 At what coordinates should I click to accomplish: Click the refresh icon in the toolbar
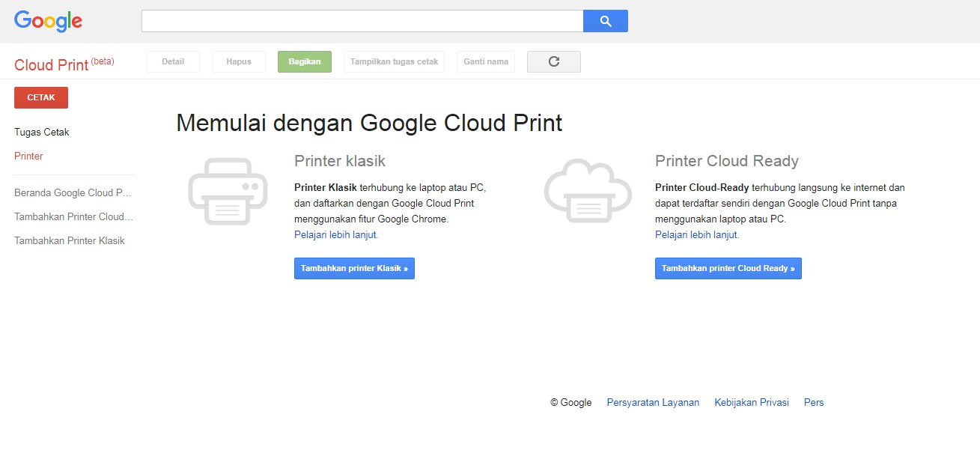pyautogui.click(x=553, y=61)
